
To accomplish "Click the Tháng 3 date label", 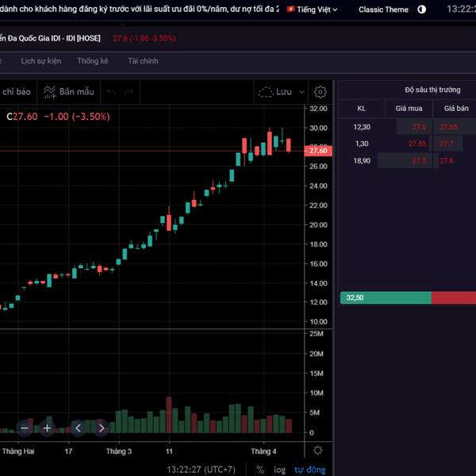I will tap(119, 451).
